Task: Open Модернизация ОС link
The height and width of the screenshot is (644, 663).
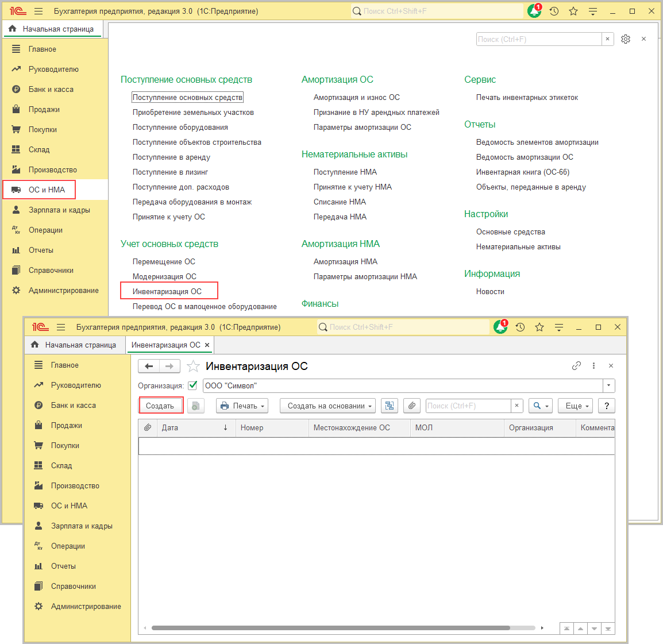Action: pos(164,276)
